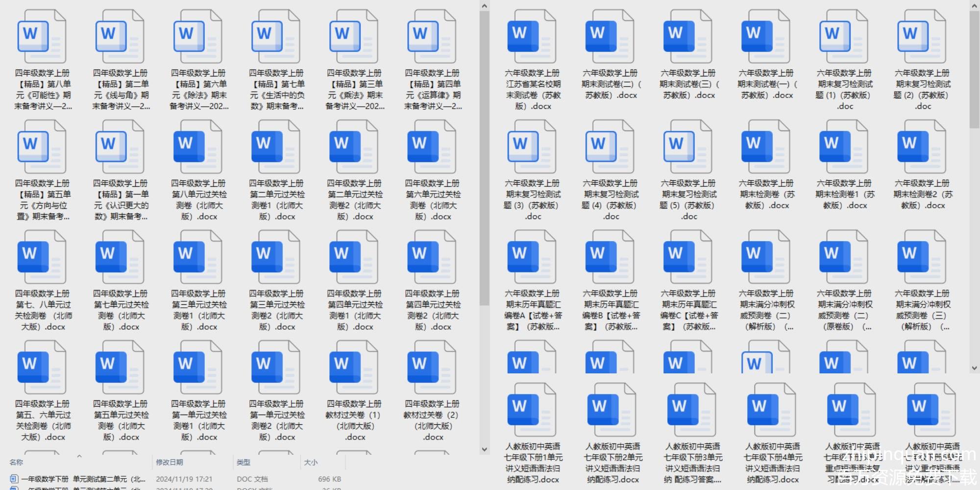Click the 第一单元过关检测卷1 file icon
980x490 pixels.
point(197,367)
